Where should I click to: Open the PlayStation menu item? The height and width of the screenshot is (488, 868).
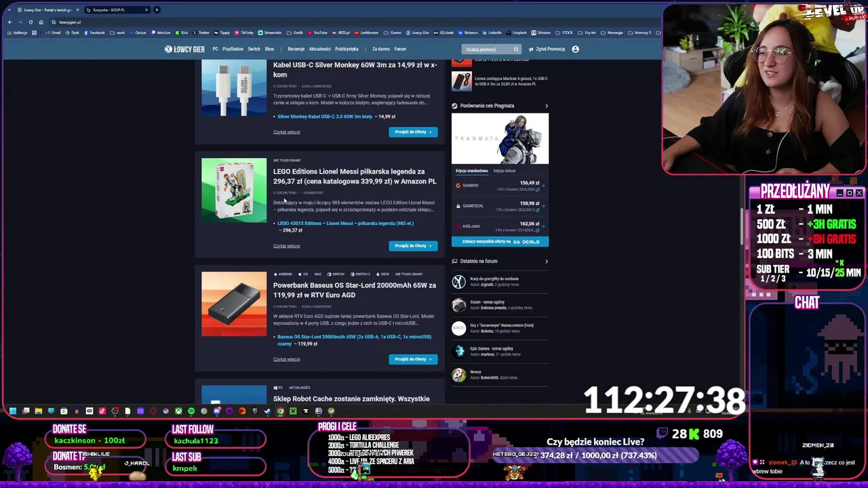tap(233, 49)
